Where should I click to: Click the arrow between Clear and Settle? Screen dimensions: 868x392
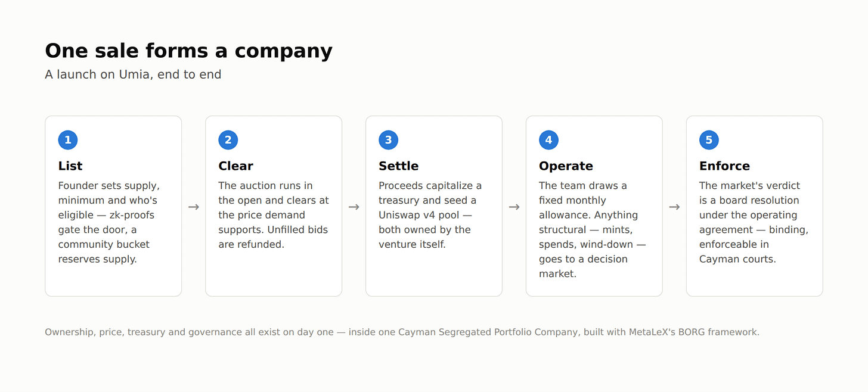(x=354, y=207)
